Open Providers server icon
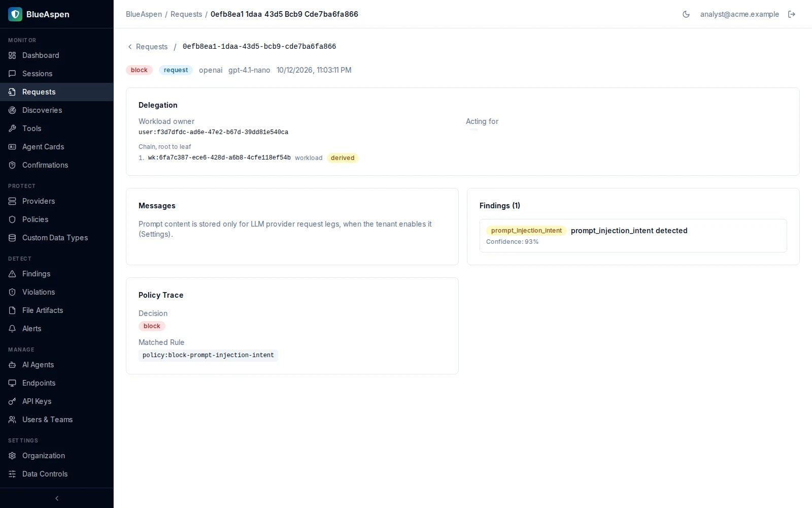This screenshot has width=812, height=508. 12,201
